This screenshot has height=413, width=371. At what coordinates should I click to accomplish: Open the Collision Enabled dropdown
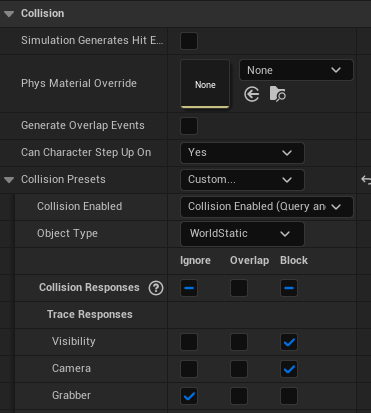[267, 207]
